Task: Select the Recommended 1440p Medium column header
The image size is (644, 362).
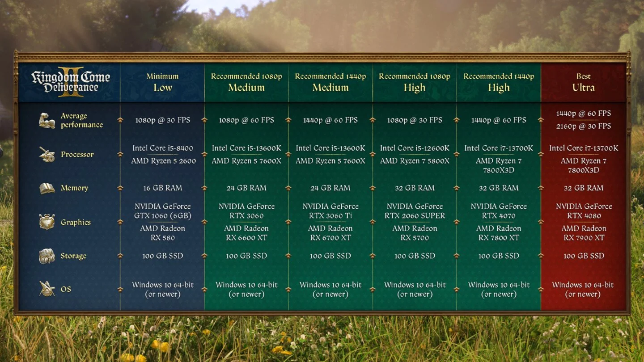Action: click(330, 82)
